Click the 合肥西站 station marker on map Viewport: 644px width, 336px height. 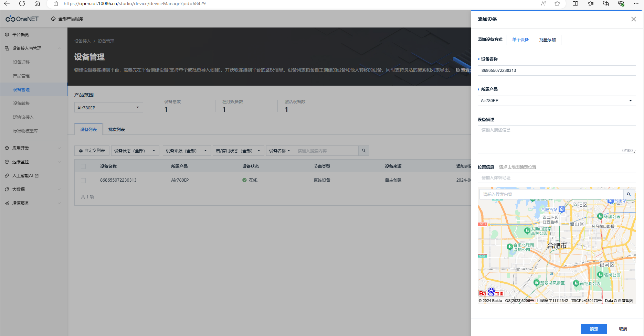(562, 209)
